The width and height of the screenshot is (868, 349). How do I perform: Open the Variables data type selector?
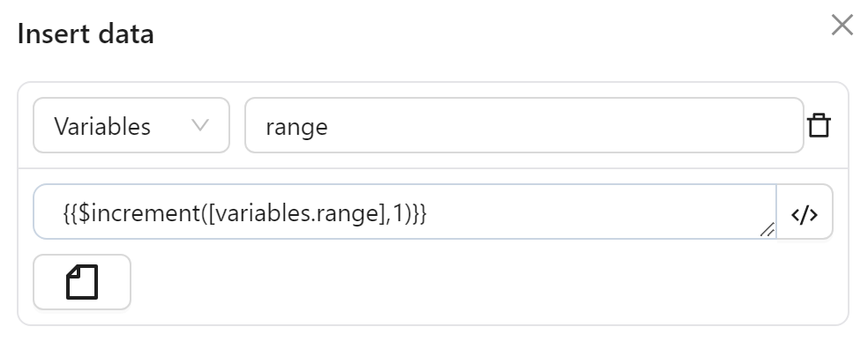point(131,125)
